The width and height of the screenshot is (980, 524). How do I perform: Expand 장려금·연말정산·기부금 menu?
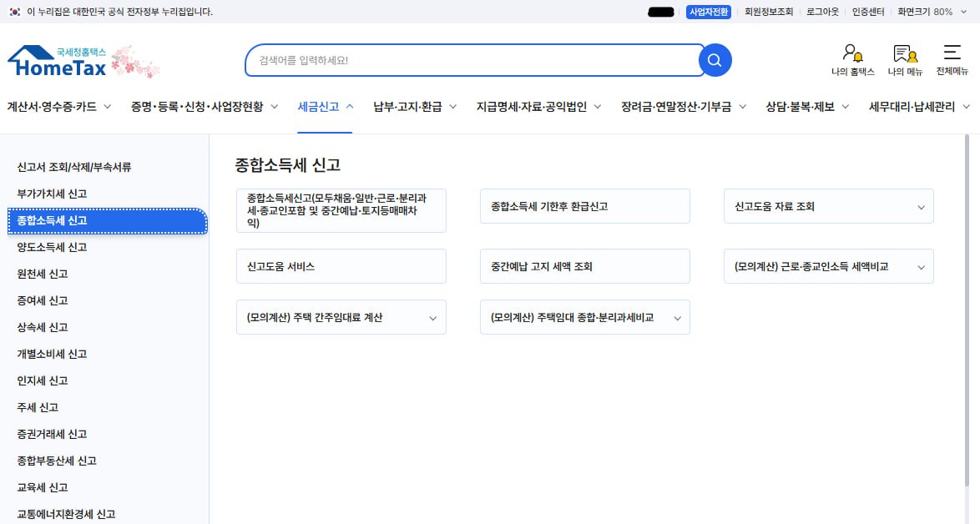684,107
